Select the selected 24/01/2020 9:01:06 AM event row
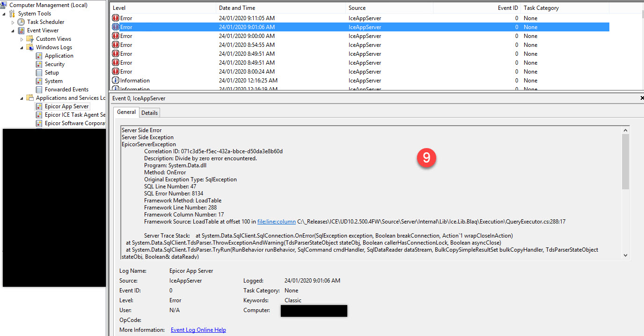Screen dimensions: 644x336 tap(360, 27)
